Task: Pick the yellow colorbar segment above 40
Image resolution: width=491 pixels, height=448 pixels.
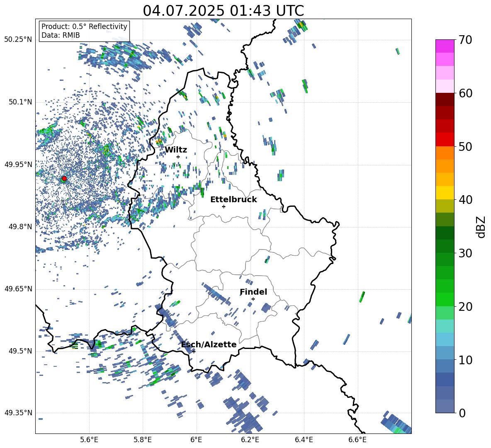Action: click(x=445, y=193)
